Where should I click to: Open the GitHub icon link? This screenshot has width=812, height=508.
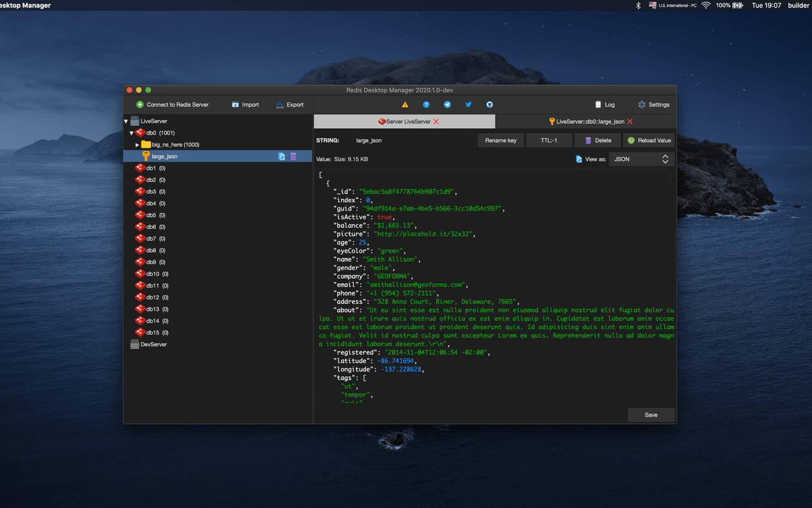coord(489,105)
